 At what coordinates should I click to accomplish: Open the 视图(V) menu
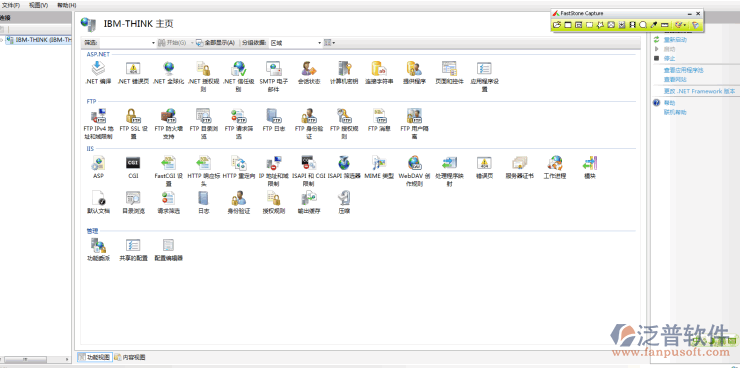38,5
